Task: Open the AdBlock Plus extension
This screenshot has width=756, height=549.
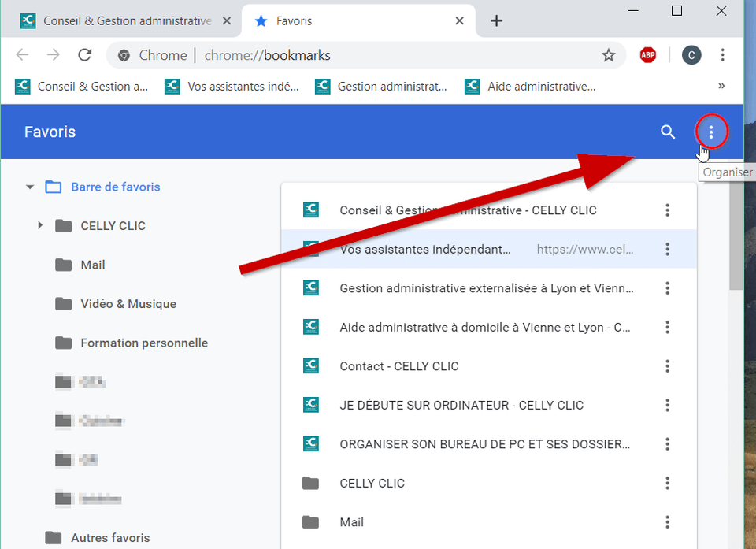Action: pos(648,55)
